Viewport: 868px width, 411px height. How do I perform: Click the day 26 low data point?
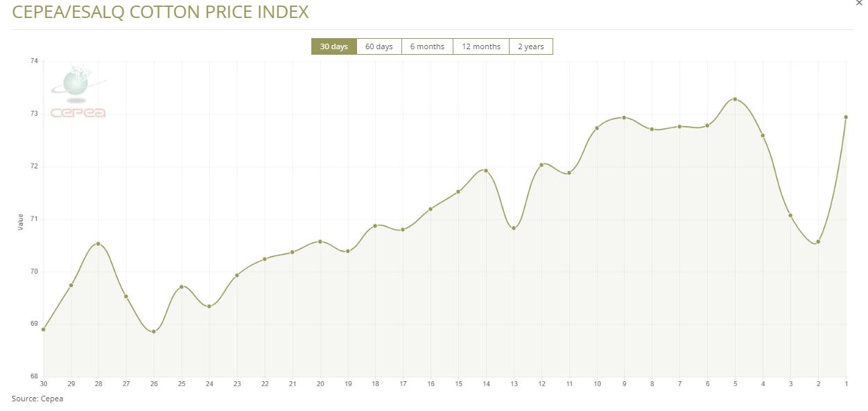[154, 332]
